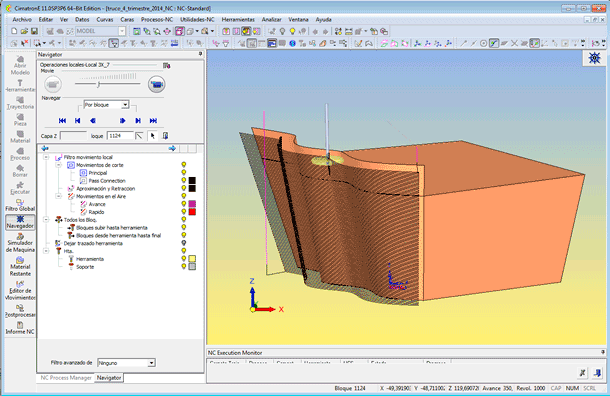This screenshot has height=396, width=610.
Task: Jump to last block playback button
Action: [x=153, y=121]
